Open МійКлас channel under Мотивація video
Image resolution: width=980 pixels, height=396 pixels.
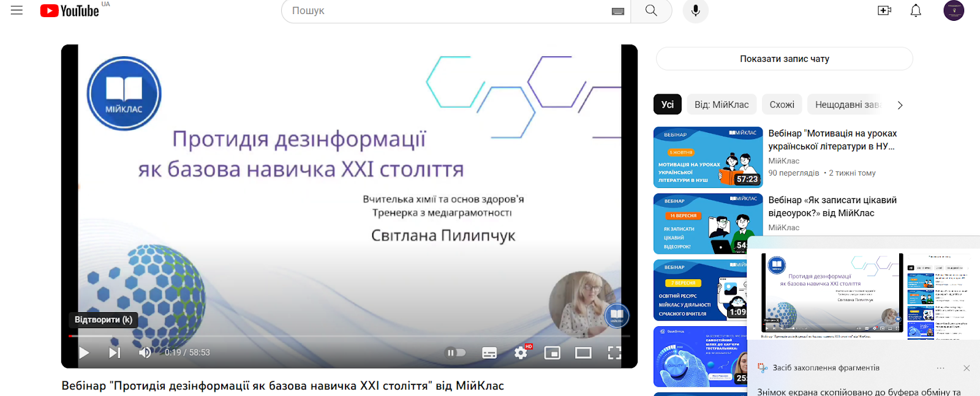(783, 160)
